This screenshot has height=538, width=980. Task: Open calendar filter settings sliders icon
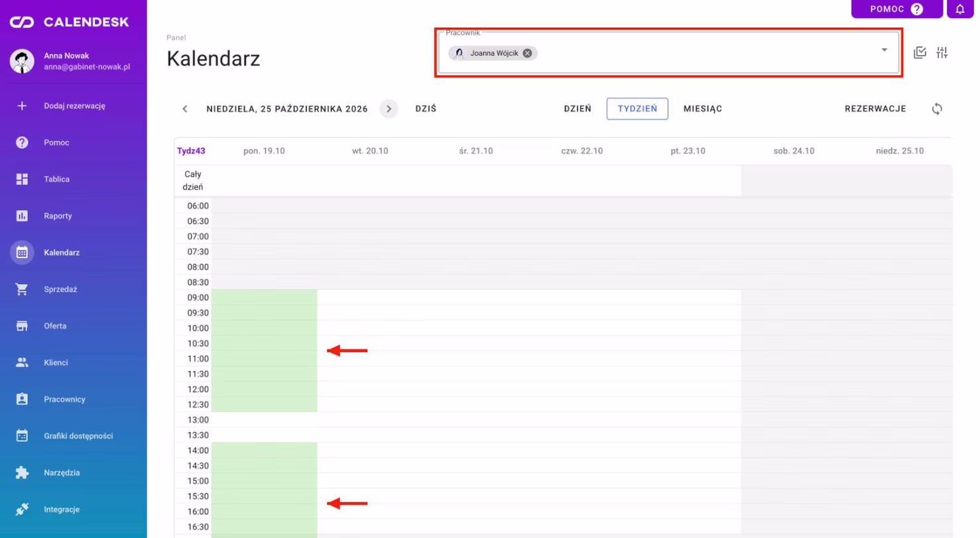942,53
